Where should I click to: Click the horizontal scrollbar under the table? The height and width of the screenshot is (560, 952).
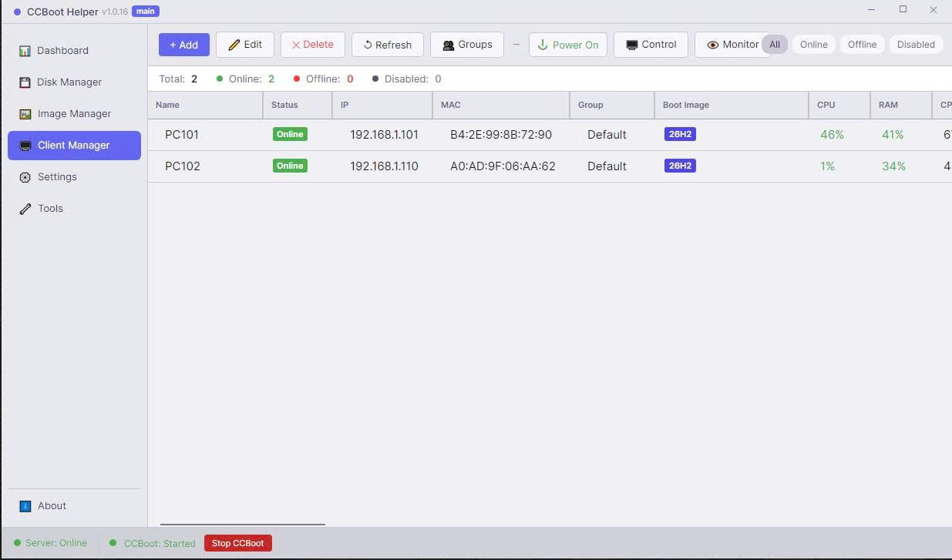point(243,525)
